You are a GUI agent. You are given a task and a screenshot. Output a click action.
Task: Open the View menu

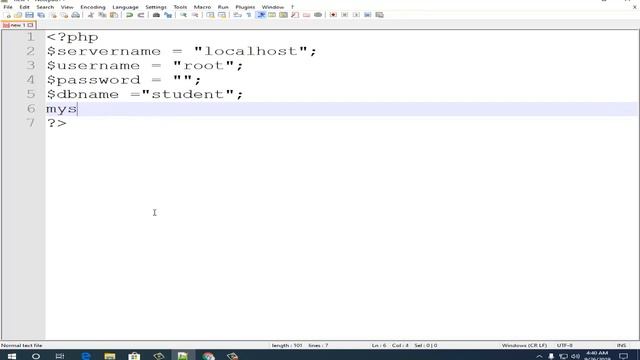click(x=67, y=7)
